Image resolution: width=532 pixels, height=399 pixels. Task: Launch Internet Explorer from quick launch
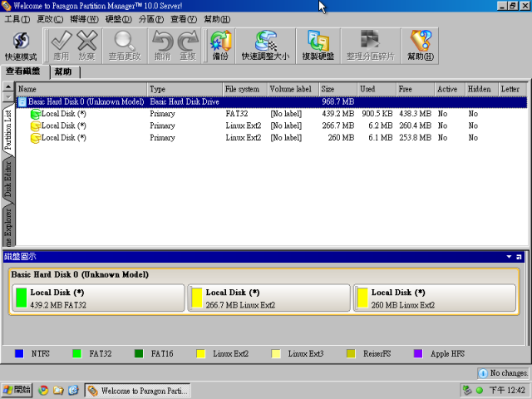pos(73,390)
